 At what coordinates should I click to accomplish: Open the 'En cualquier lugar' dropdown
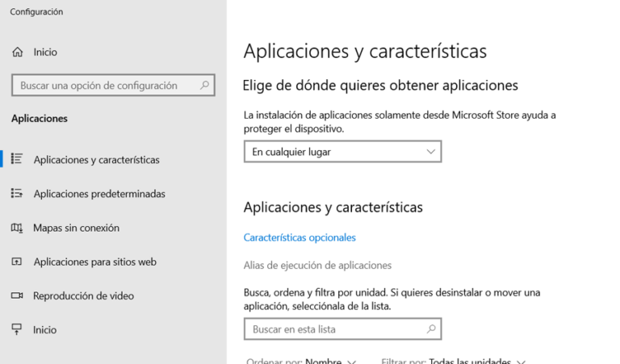(342, 152)
